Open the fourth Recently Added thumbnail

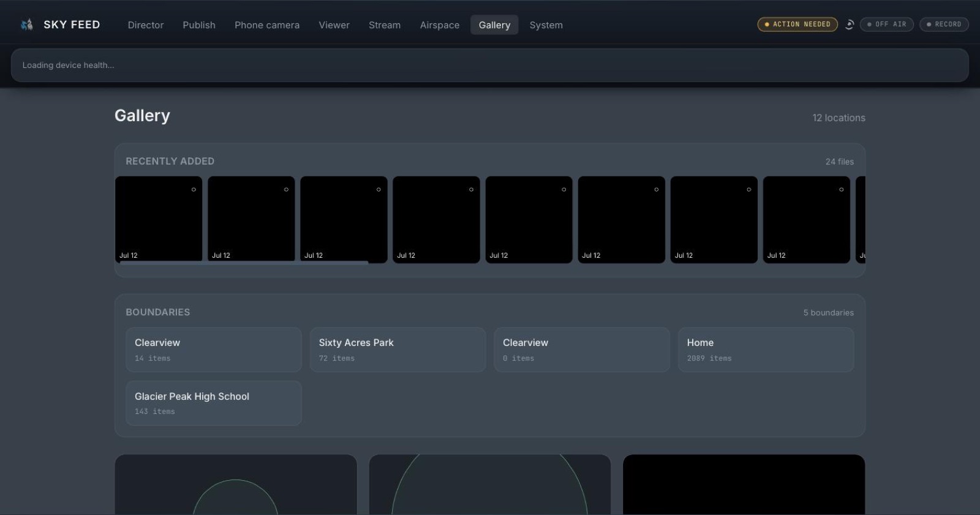click(x=436, y=219)
